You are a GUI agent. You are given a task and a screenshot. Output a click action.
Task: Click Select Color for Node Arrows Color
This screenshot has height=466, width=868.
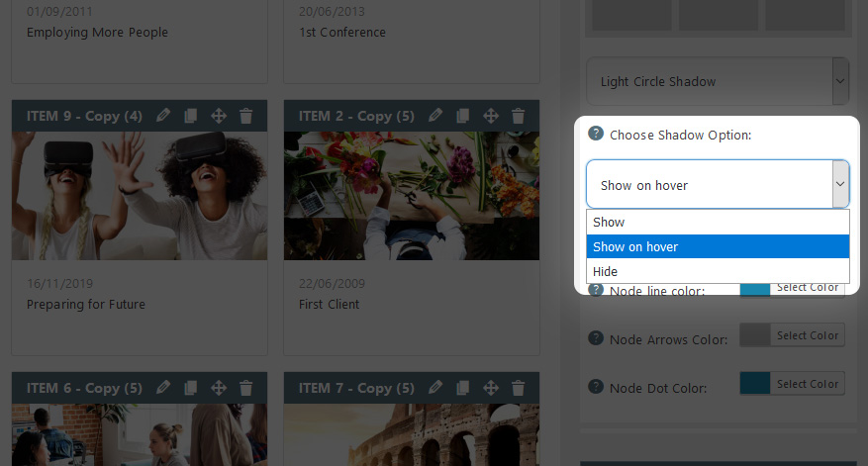coord(807,335)
